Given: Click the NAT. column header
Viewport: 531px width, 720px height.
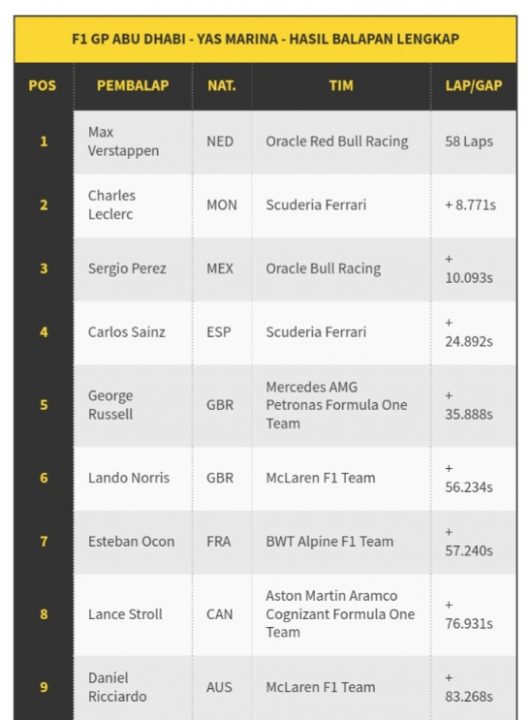Looking at the screenshot, I should tap(221, 85).
